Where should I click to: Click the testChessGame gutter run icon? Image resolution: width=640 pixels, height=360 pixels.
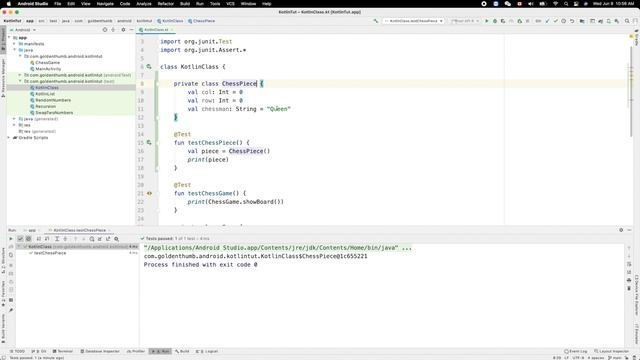(x=149, y=193)
